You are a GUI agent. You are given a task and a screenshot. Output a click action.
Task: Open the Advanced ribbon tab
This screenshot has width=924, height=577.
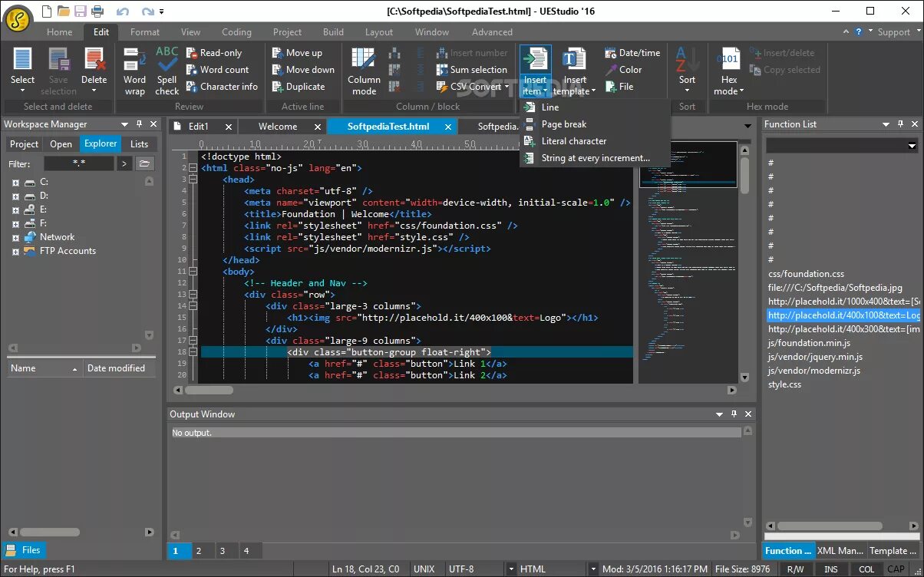492,32
